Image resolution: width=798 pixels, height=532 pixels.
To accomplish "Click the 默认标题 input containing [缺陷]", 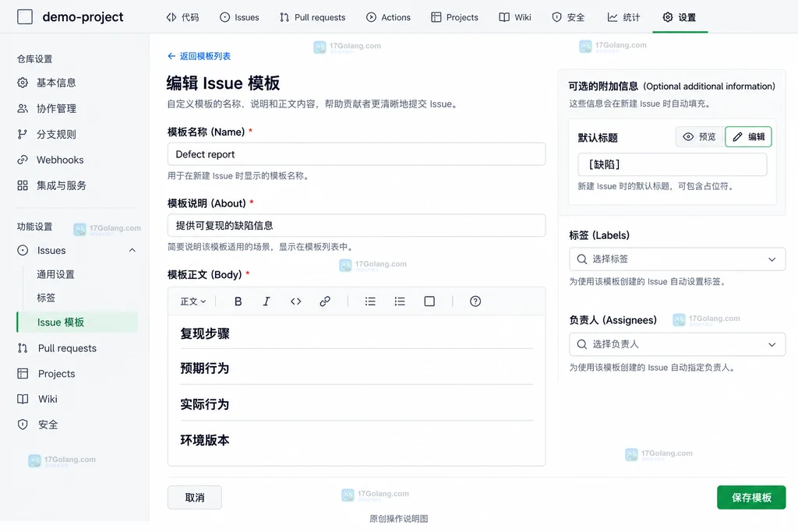I will [673, 164].
